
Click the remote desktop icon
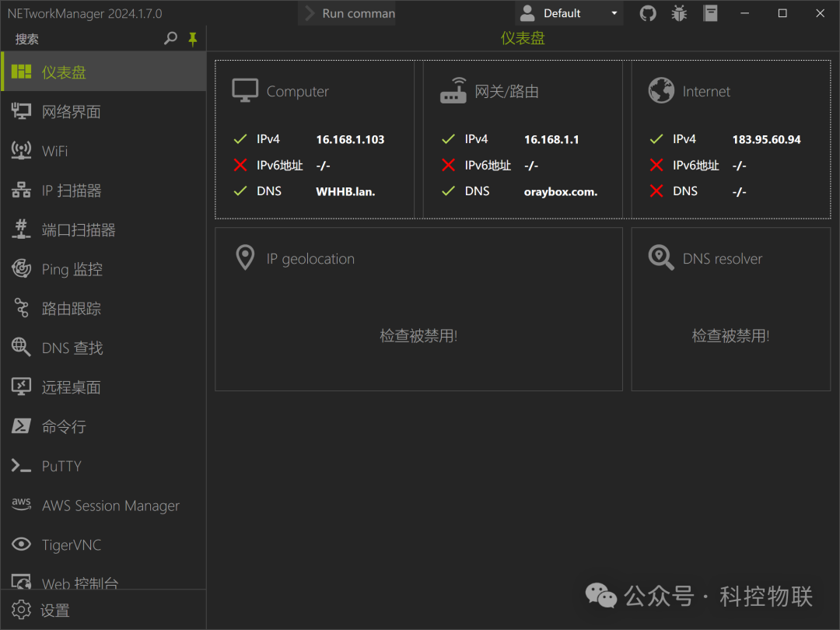click(x=22, y=387)
